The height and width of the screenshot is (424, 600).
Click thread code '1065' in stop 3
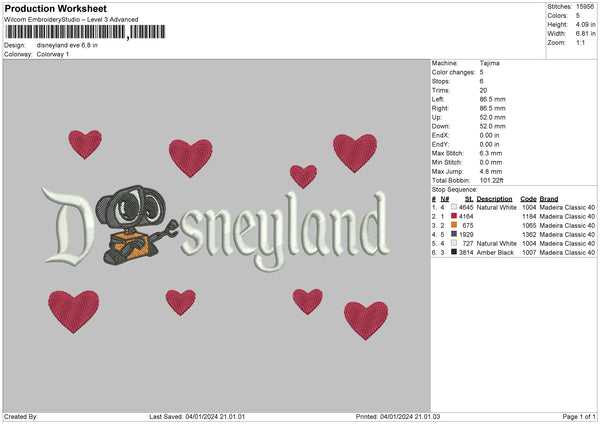(529, 225)
